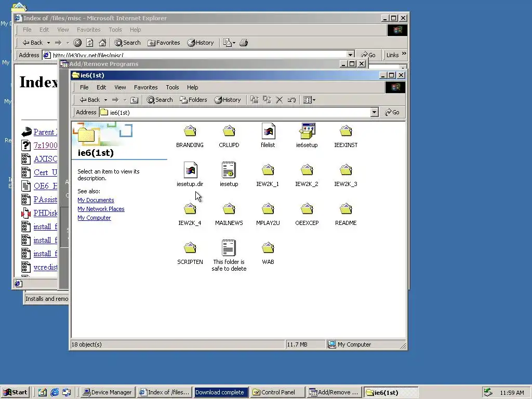Click the Stop button in Internet Explorer toolbar

[77, 43]
